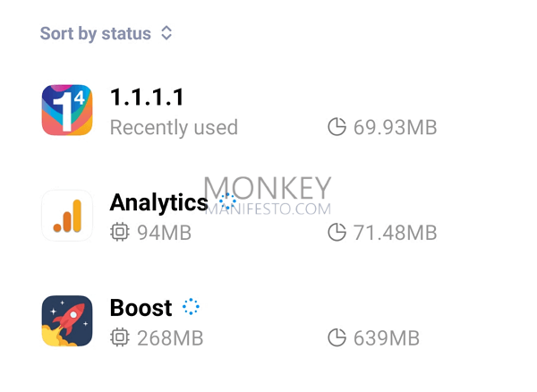Click the memory chip icon beside 268MB
537x392 pixels.
pyautogui.click(x=120, y=337)
